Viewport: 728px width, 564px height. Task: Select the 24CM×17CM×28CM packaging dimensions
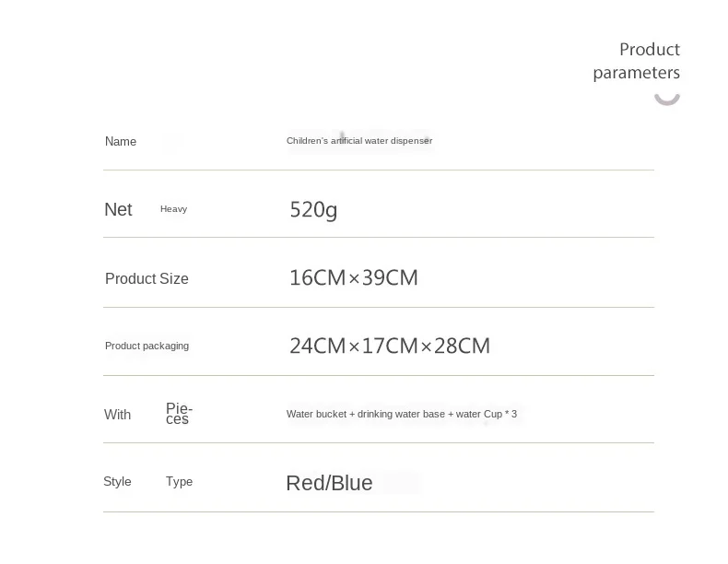389,346
